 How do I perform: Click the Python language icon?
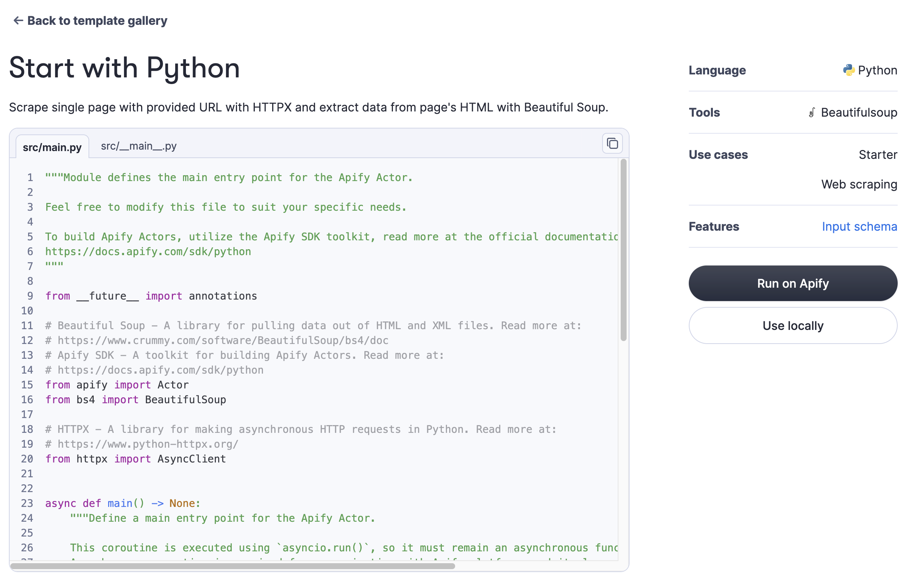(848, 70)
